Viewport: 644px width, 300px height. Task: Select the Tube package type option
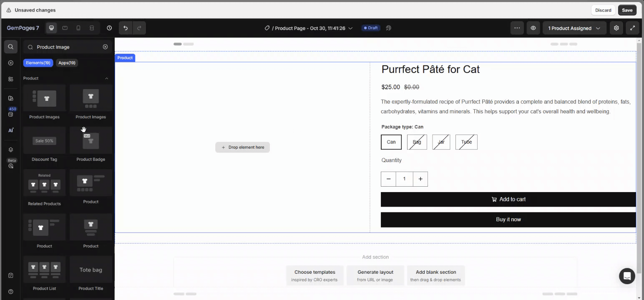[466, 142]
